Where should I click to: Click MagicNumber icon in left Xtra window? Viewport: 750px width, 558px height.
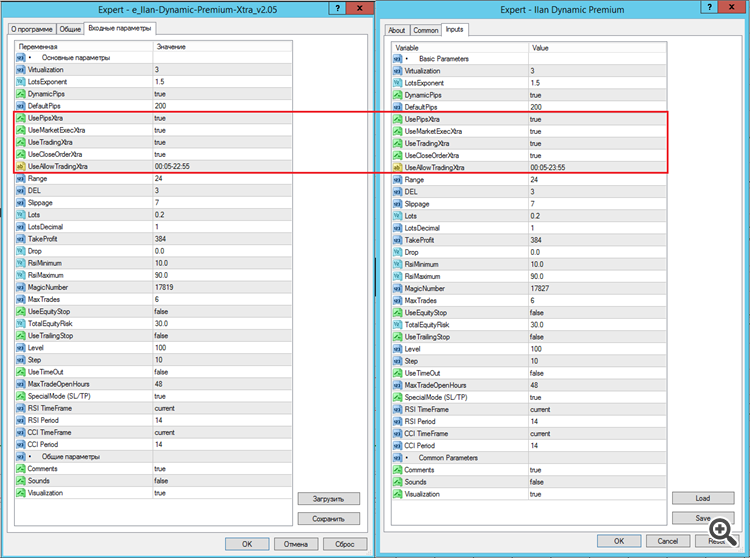(21, 287)
